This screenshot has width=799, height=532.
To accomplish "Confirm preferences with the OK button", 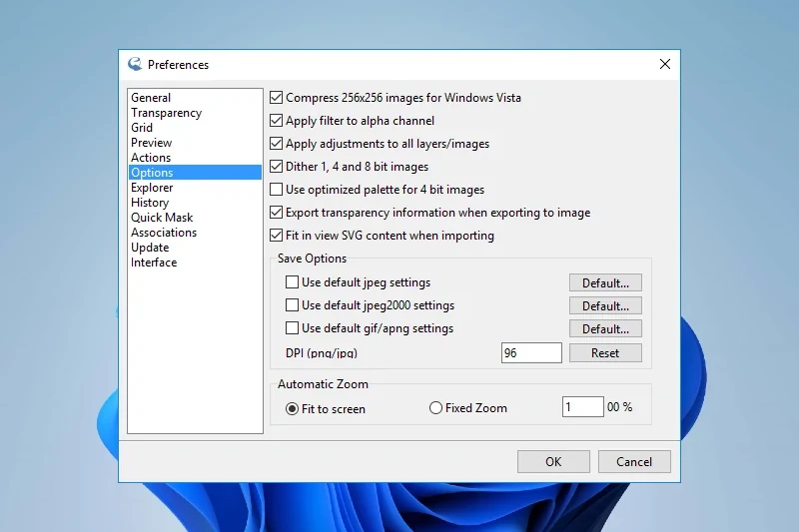I will [553, 462].
